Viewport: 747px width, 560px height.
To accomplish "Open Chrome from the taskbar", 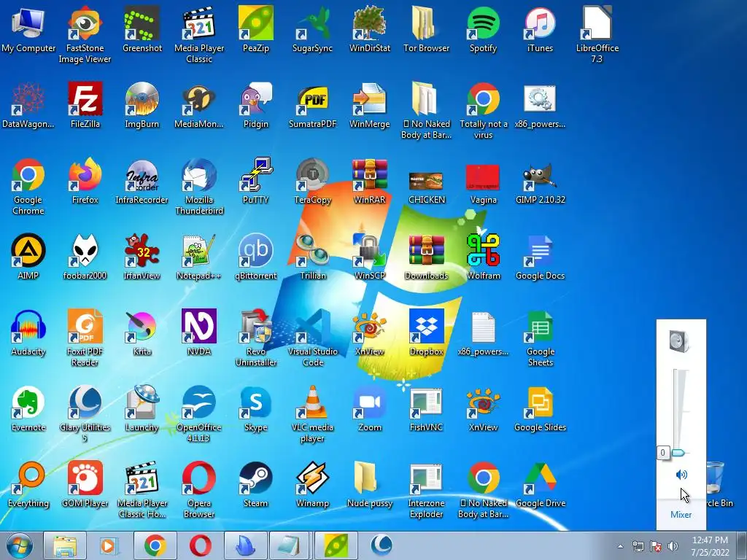I will [155, 545].
